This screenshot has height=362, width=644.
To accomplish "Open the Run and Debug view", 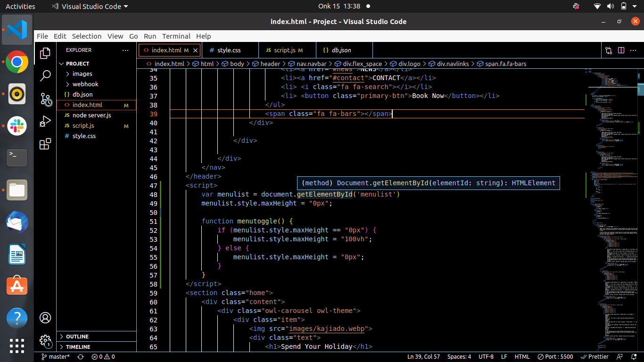I will coord(45,121).
